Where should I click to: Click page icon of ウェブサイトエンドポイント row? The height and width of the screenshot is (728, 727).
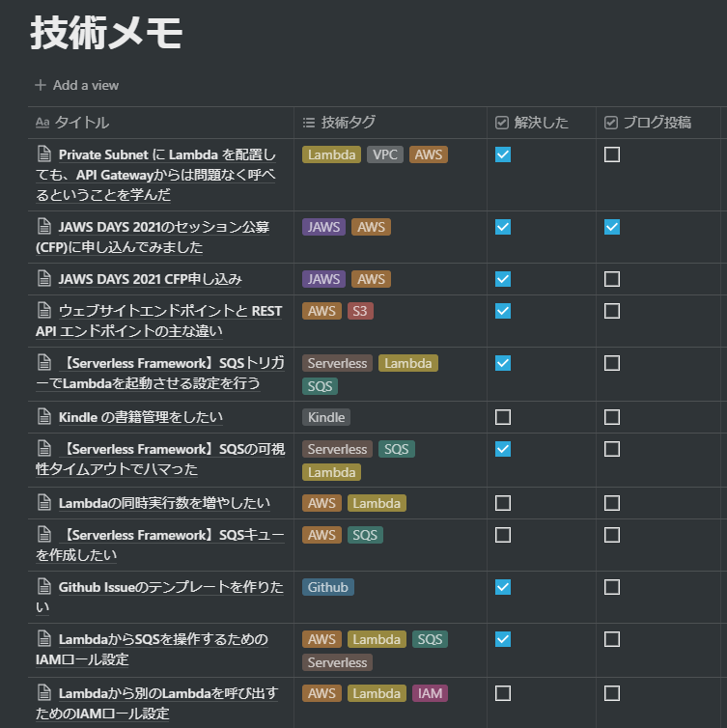(44, 310)
